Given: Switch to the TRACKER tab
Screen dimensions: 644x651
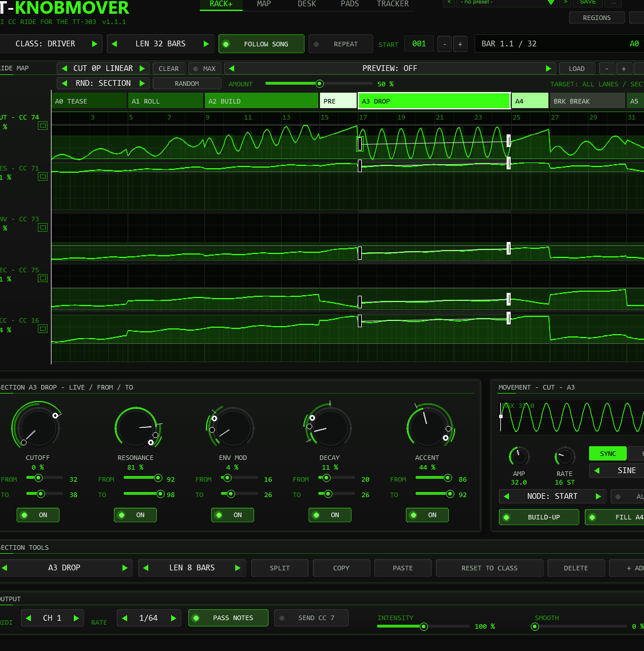Looking at the screenshot, I should [x=393, y=4].
